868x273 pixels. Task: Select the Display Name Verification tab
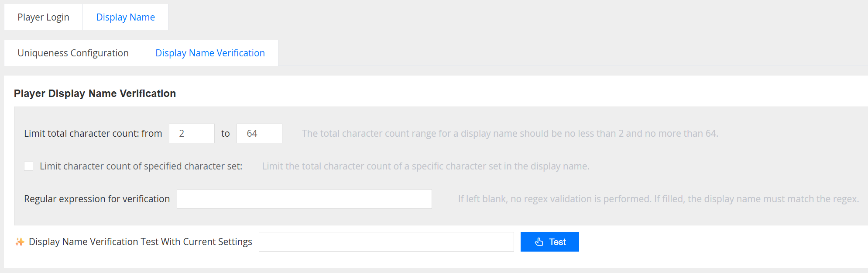coord(210,53)
